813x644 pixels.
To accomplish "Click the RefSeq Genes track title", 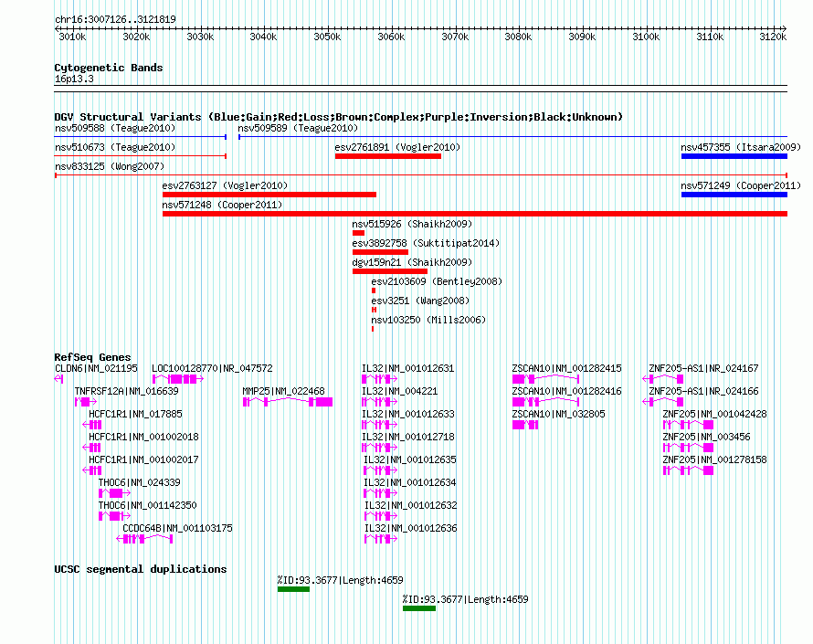I will click(x=92, y=357).
